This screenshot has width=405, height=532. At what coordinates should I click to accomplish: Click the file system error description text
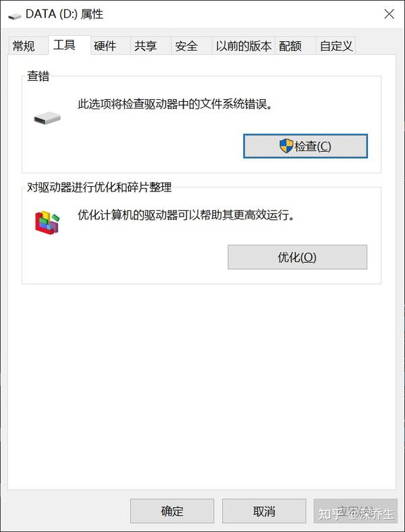(x=175, y=104)
